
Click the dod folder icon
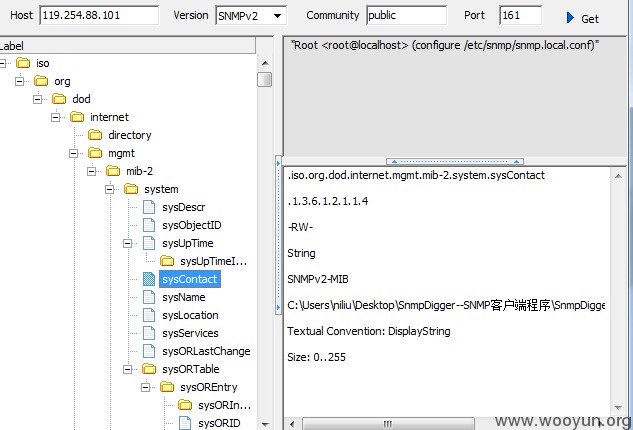(59, 99)
